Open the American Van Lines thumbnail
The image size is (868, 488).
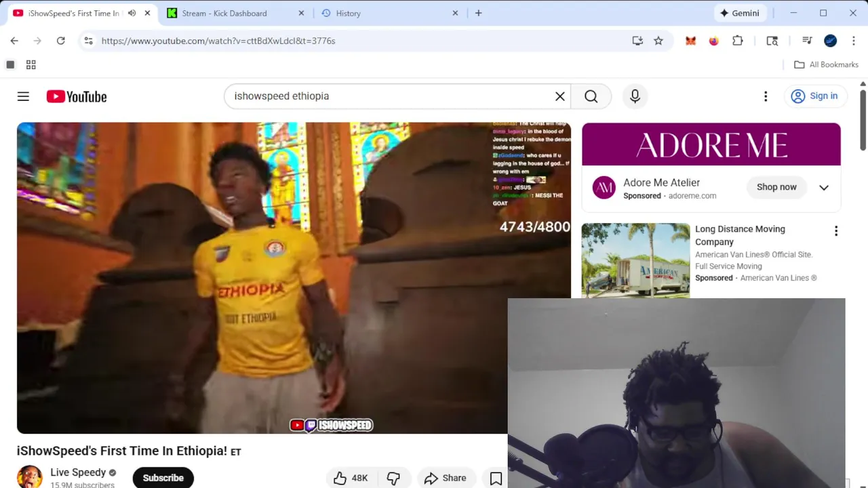(x=635, y=260)
